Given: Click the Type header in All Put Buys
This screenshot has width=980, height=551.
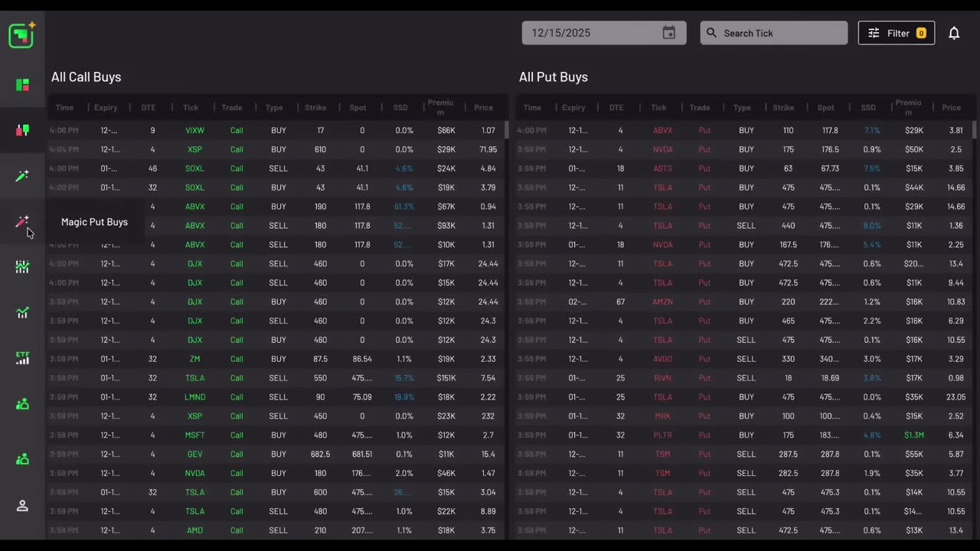Looking at the screenshot, I should tap(742, 108).
